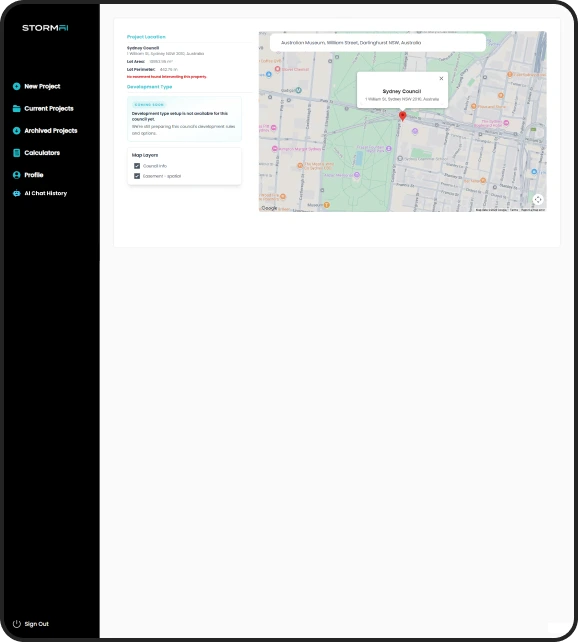Click the Map Layers heading
Screen dimensions: 578x642
click(145, 155)
